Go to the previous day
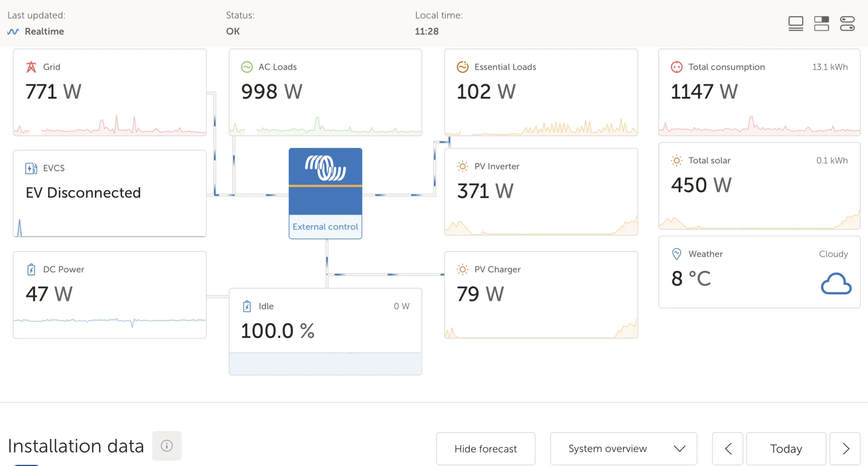This screenshot has width=868, height=466. point(728,448)
